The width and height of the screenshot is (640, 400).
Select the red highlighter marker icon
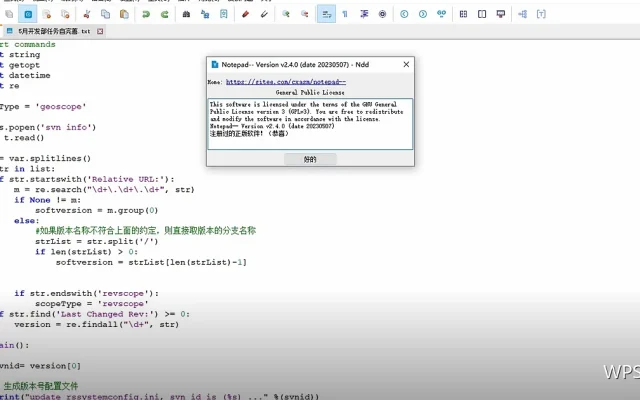point(245,14)
